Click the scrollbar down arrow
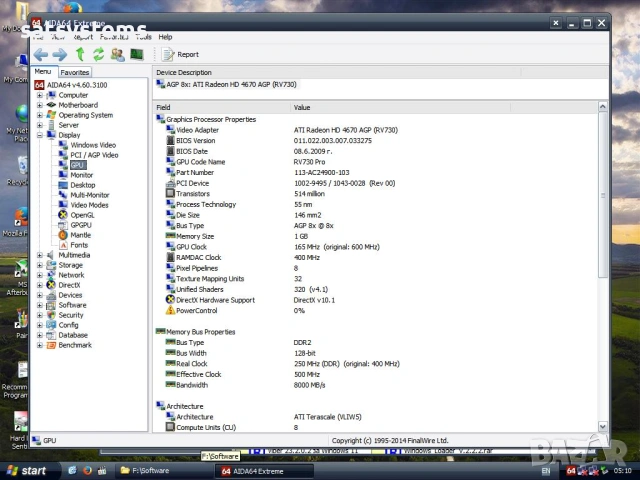Image resolution: width=640 pixels, height=480 pixels. tap(602, 427)
